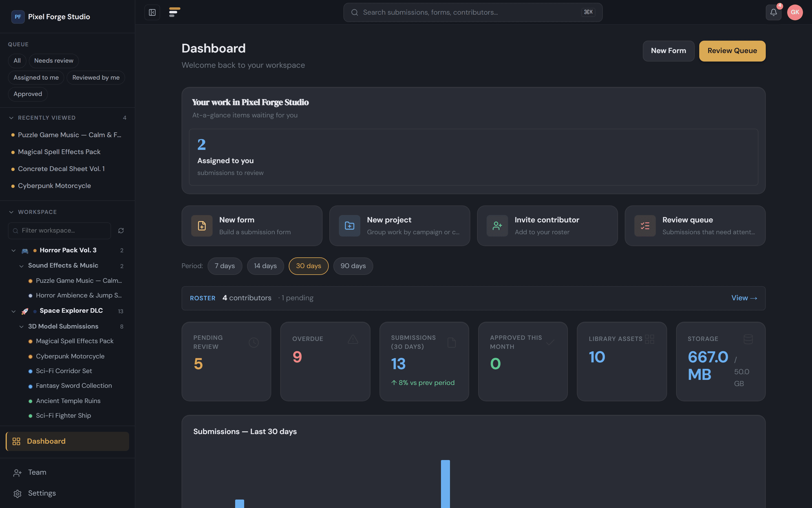Click Settings gear icon in sidebar

(x=17, y=494)
